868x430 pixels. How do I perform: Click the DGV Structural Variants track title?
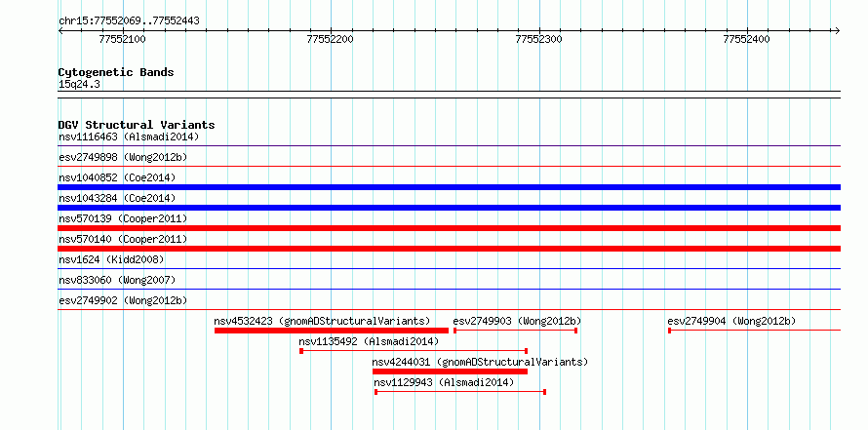137,125
